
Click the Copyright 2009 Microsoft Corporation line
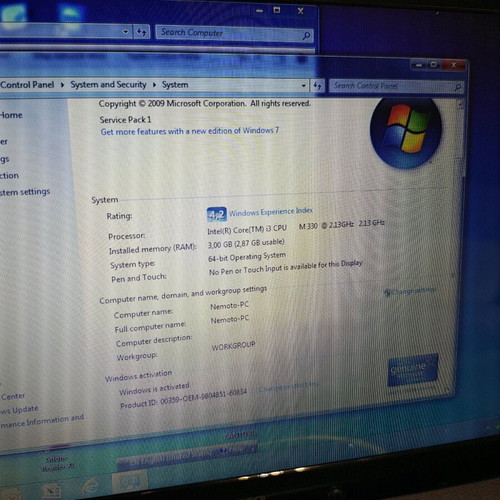click(x=205, y=104)
